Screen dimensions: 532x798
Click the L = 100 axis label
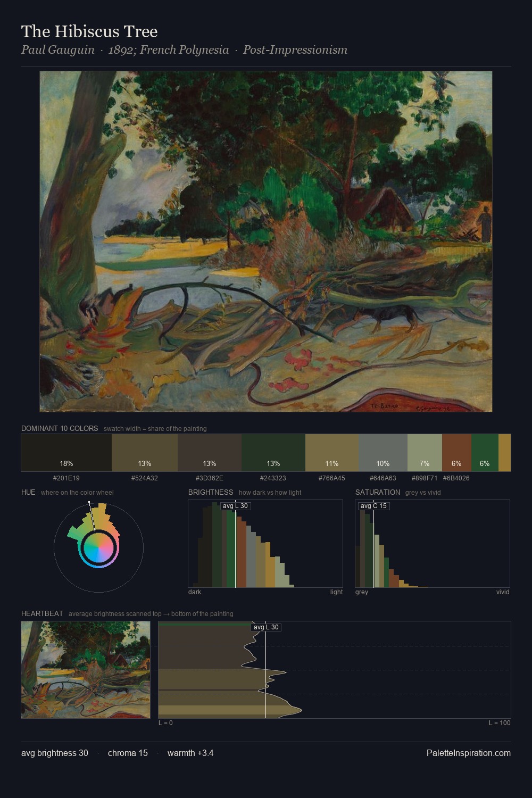coord(500,723)
